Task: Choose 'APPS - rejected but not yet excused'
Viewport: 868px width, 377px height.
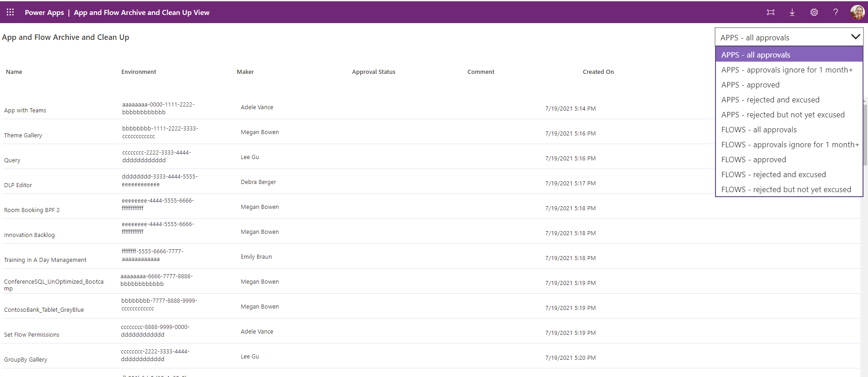Action: pyautogui.click(x=783, y=115)
